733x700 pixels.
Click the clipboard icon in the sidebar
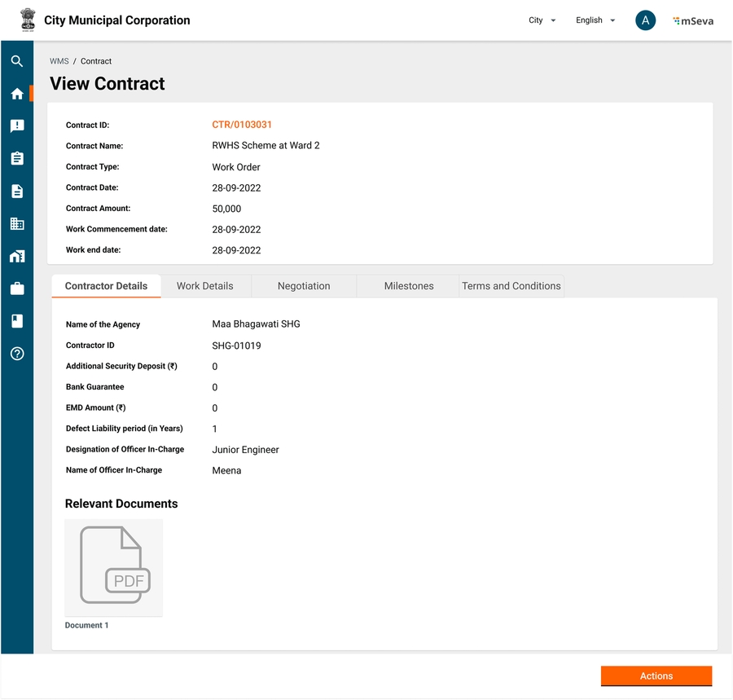click(17, 159)
